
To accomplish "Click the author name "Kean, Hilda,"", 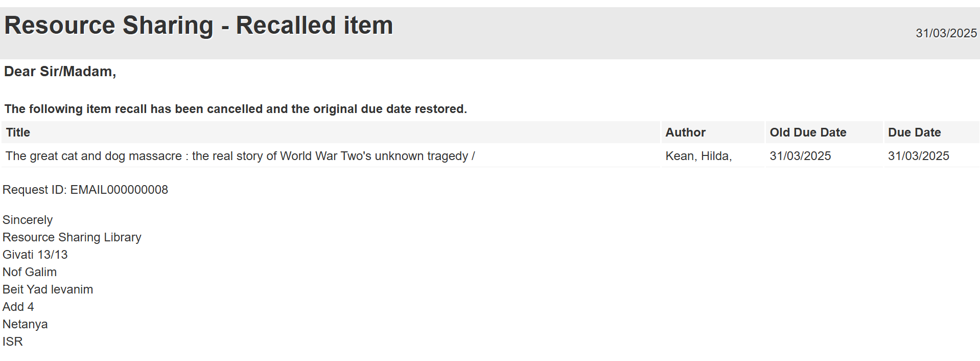I will 698,156.
